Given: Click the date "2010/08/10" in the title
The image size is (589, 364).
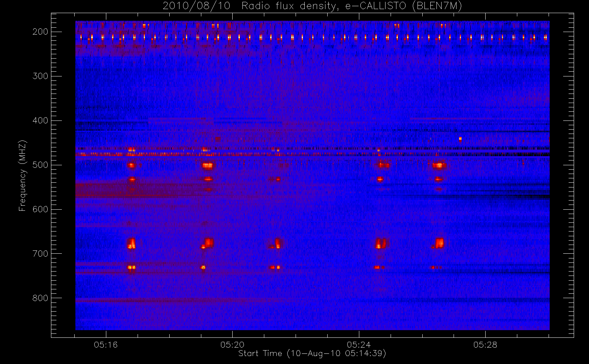Looking at the screenshot, I should pos(197,6).
